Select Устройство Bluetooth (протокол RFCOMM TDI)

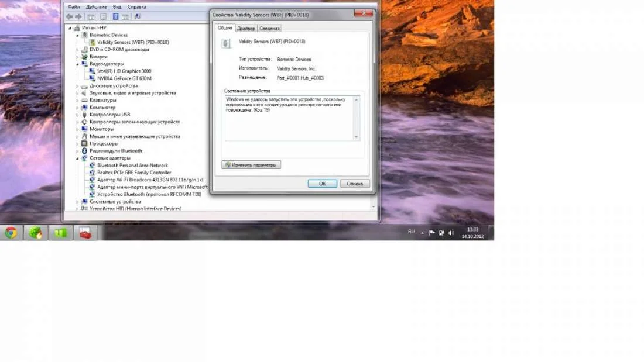click(x=149, y=195)
